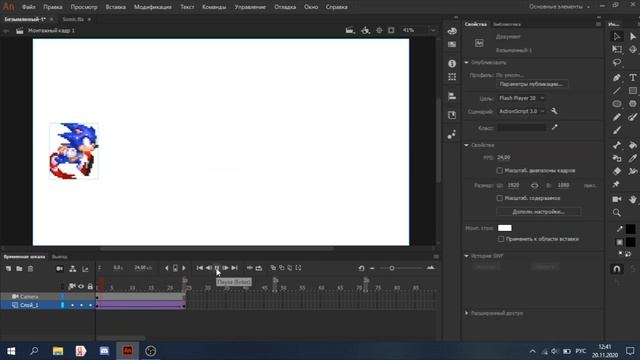Open the workspace switcher dropdown
640x360 pixels.
(x=559, y=7)
